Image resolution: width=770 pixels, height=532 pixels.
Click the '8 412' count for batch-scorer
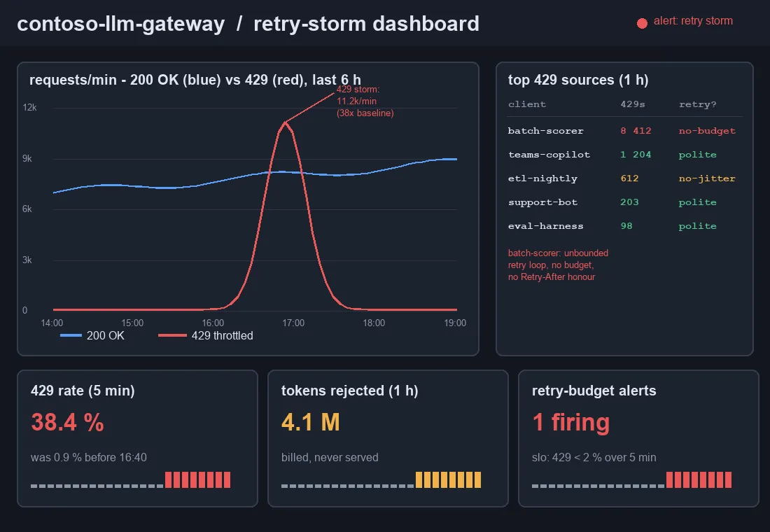coord(636,131)
